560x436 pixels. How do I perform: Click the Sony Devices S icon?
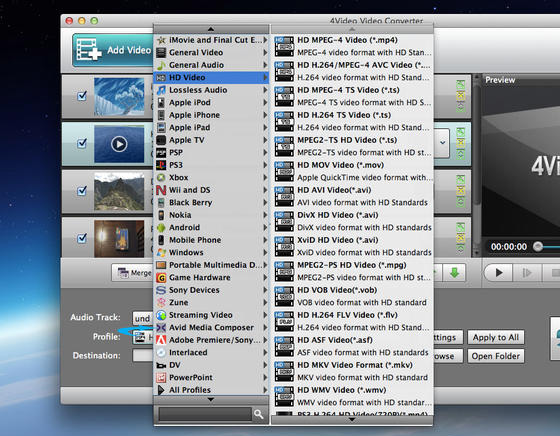[161, 290]
